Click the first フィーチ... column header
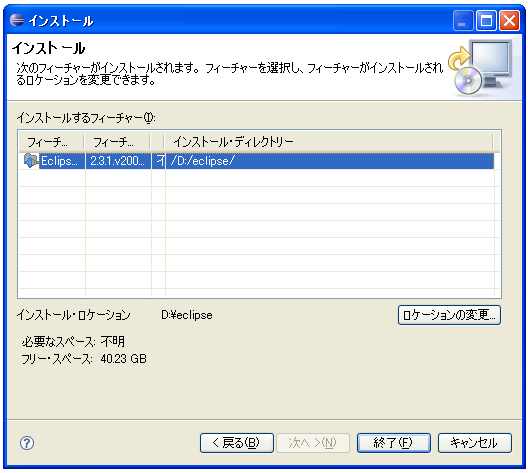528x473 pixels. tap(51, 142)
